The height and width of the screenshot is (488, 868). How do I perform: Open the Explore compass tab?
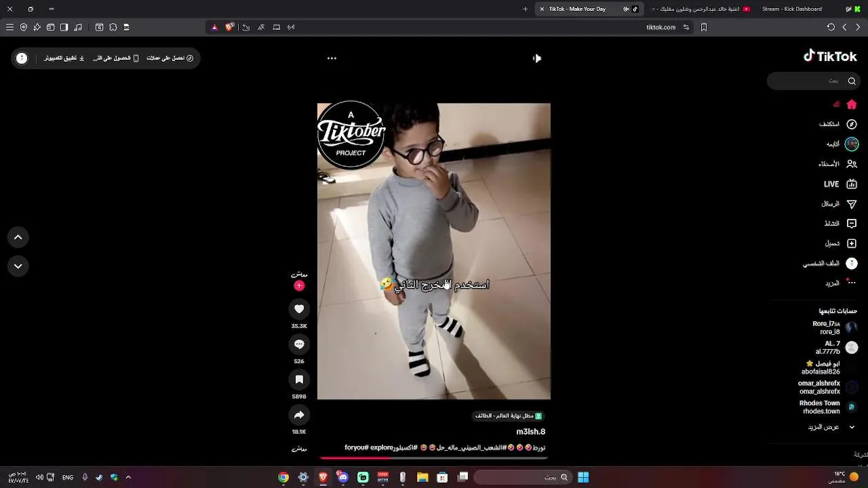[x=838, y=124]
